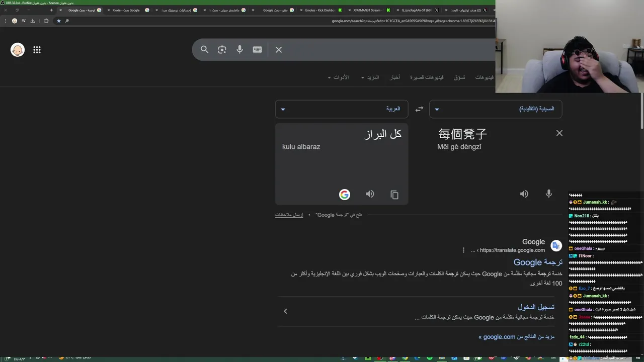Screen dimensions: 644x362
Task: Clear the search query with X icon
Action: pyautogui.click(x=278, y=49)
